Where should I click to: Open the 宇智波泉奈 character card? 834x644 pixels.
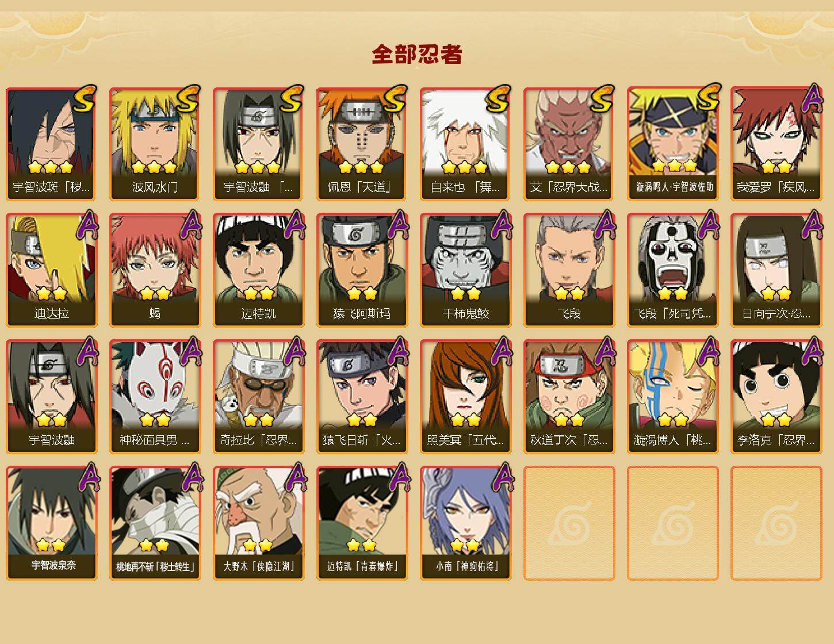point(51,523)
